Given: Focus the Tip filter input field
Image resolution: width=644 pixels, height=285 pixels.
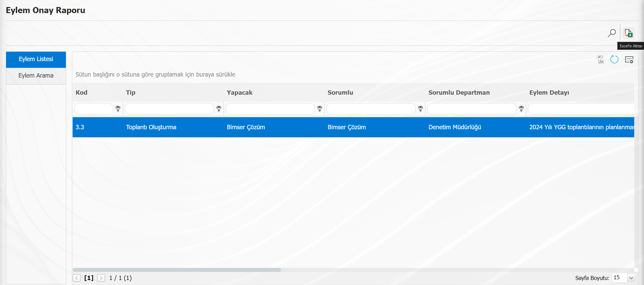Looking at the screenshot, I should (x=169, y=109).
